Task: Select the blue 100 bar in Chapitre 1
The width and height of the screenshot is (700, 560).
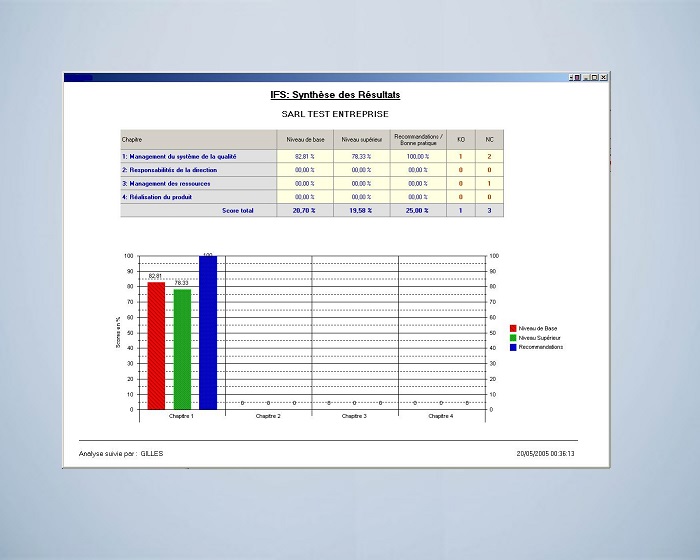Action: 208,333
